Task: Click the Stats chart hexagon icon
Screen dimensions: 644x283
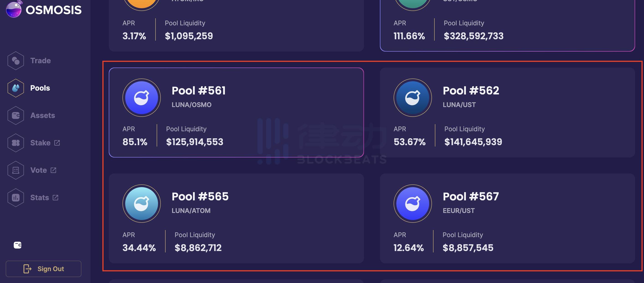Action: click(16, 198)
